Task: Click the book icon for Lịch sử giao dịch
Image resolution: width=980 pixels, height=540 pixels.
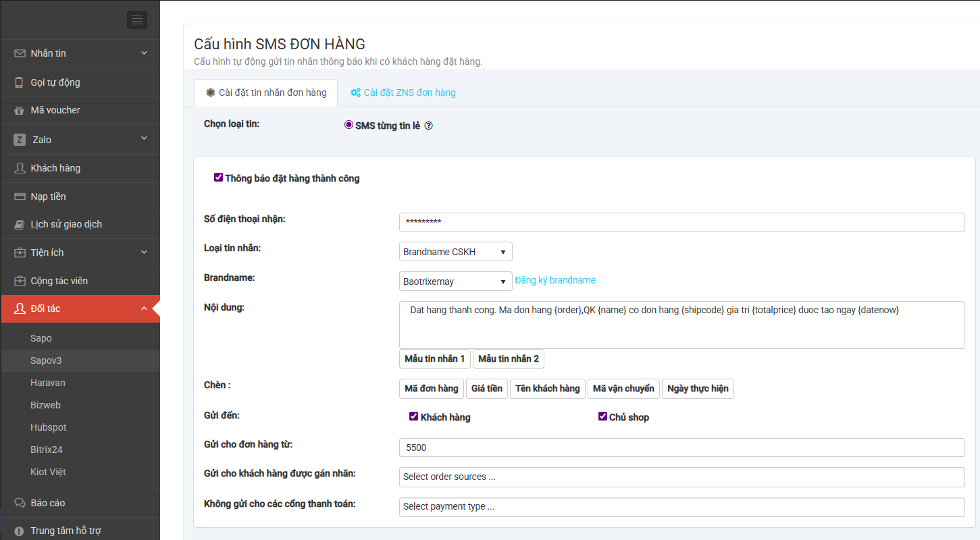Action: click(20, 225)
